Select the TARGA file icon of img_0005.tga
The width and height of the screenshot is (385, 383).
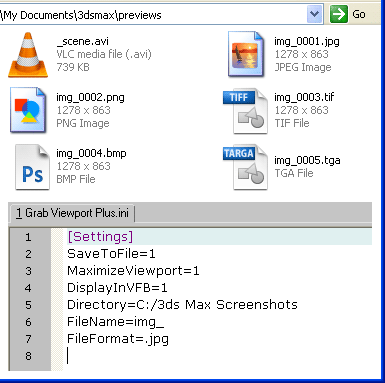(x=245, y=167)
